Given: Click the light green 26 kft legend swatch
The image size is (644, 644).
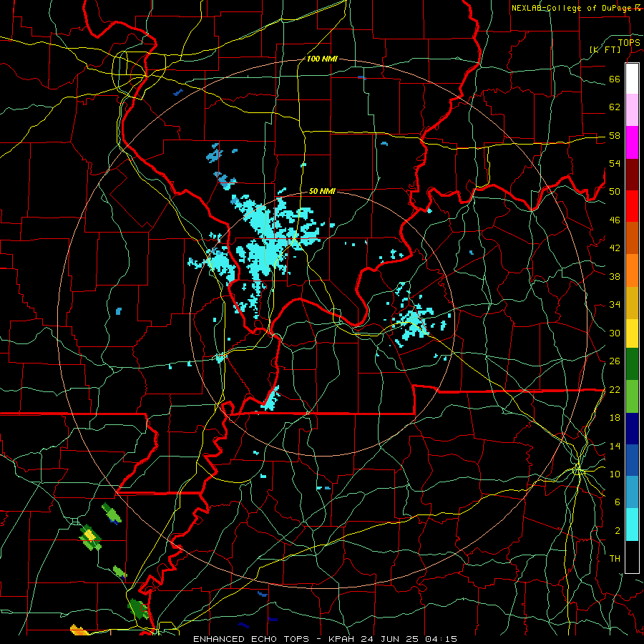Looking at the screenshot, I should click(632, 396).
